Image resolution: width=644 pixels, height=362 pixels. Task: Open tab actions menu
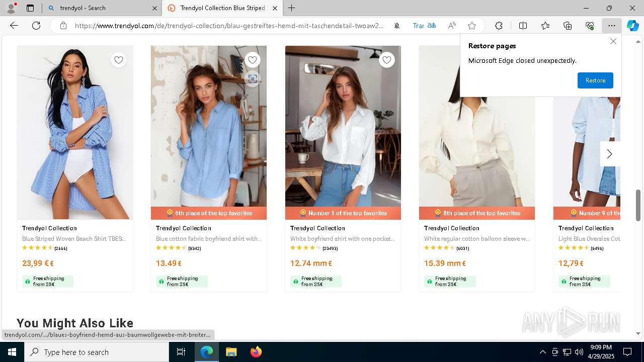[x=30, y=8]
